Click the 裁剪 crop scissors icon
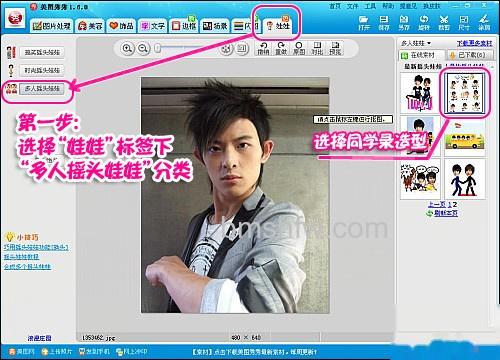Screen dimensions: 500x360 444,23
